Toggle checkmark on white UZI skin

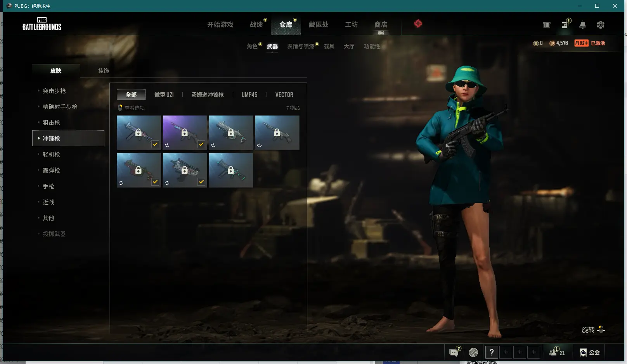(201, 182)
